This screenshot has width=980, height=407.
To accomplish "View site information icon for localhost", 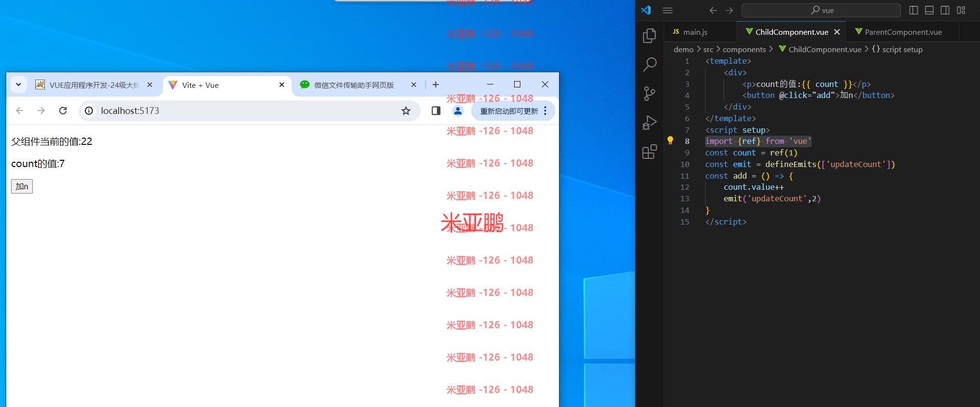I will 89,111.
